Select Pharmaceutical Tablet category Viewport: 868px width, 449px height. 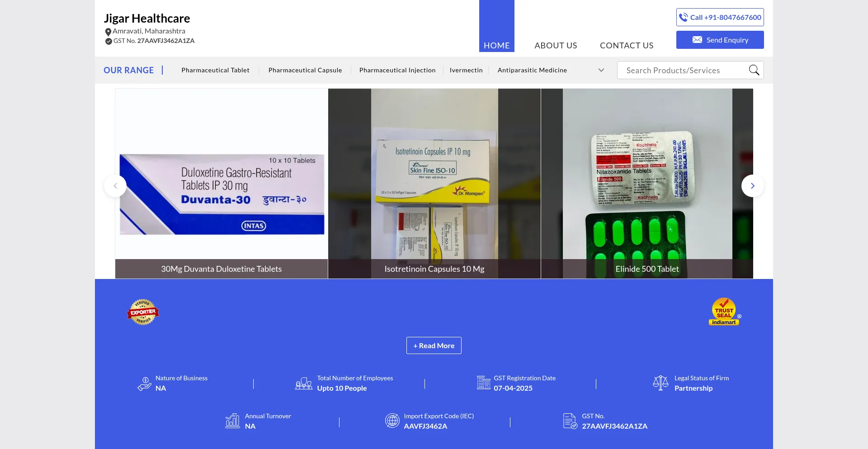[216, 70]
